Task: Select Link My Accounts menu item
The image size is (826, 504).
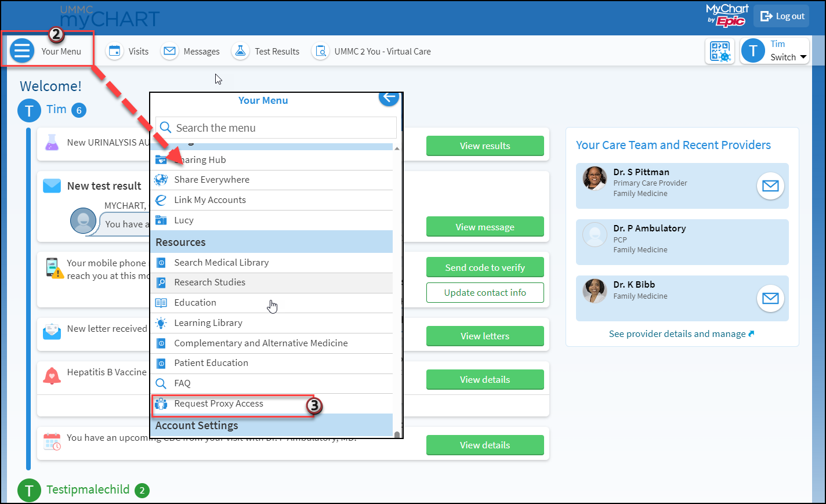Action: click(271, 200)
